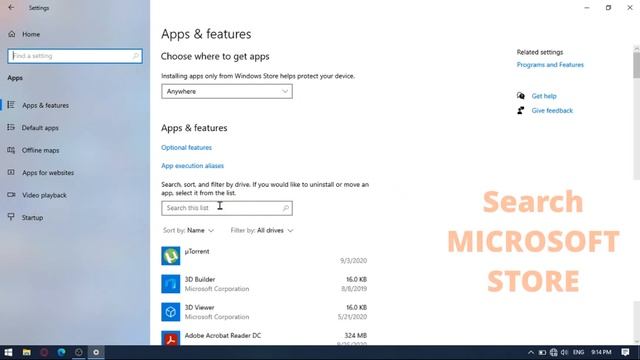Click the network globe tray icon
The width and height of the screenshot is (640, 360).
tap(553, 352)
